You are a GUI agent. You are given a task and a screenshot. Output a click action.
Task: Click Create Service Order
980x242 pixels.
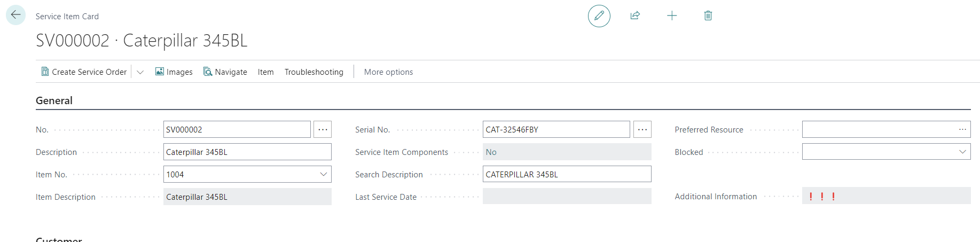[x=84, y=72]
